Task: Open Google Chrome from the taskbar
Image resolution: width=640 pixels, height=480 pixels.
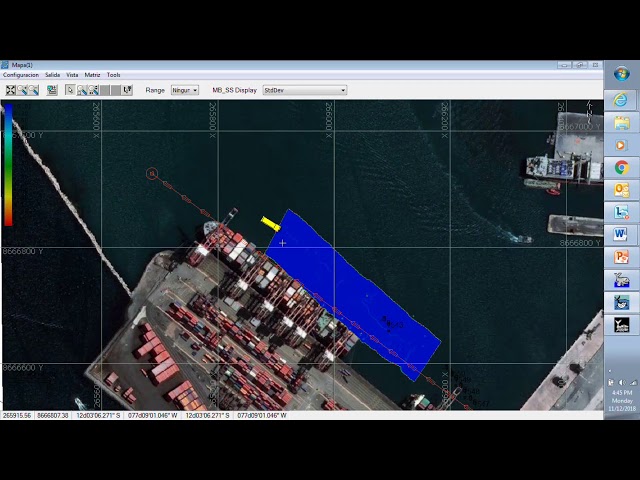Action: click(621, 167)
